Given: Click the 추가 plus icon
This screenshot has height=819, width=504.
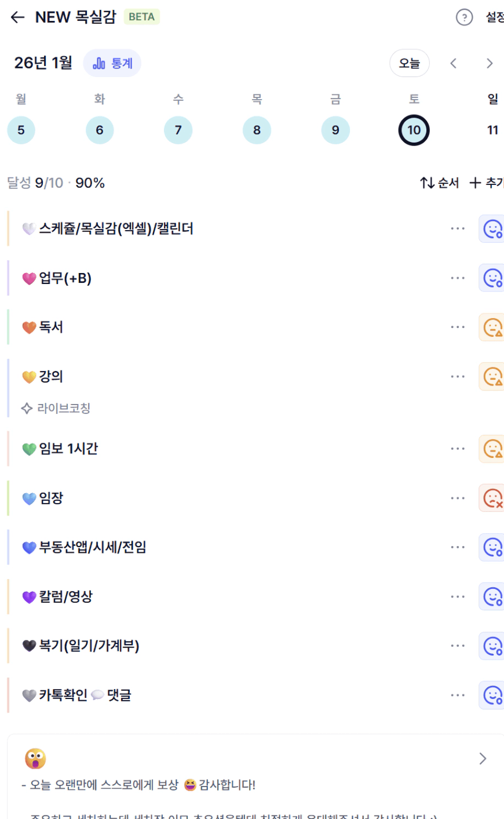Looking at the screenshot, I should pos(475,183).
